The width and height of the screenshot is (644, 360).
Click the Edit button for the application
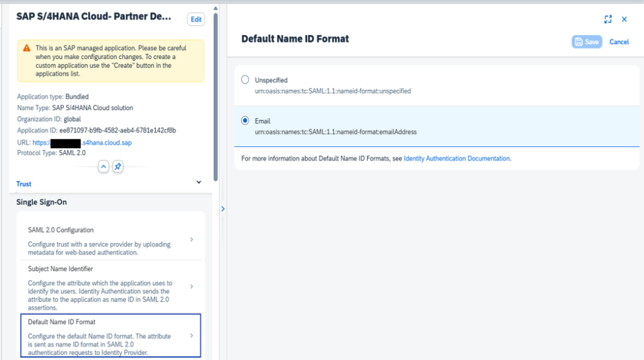pos(196,19)
